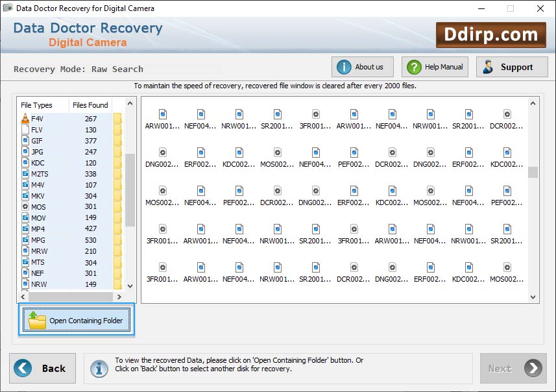Click the count 210 for MRW

(x=91, y=251)
